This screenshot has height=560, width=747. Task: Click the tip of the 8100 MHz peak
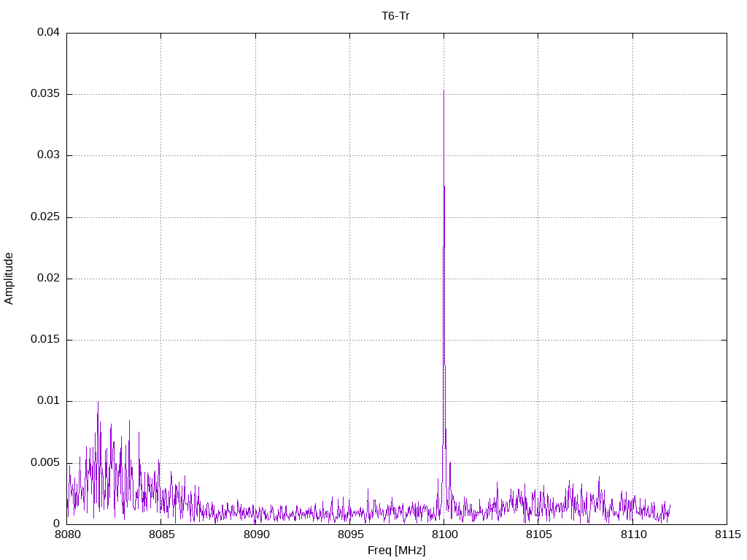[x=444, y=90]
